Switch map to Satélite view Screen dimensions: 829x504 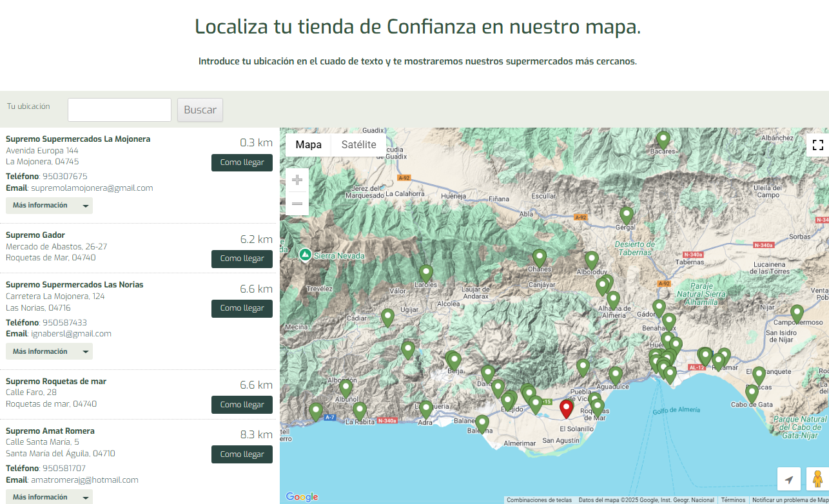(358, 145)
